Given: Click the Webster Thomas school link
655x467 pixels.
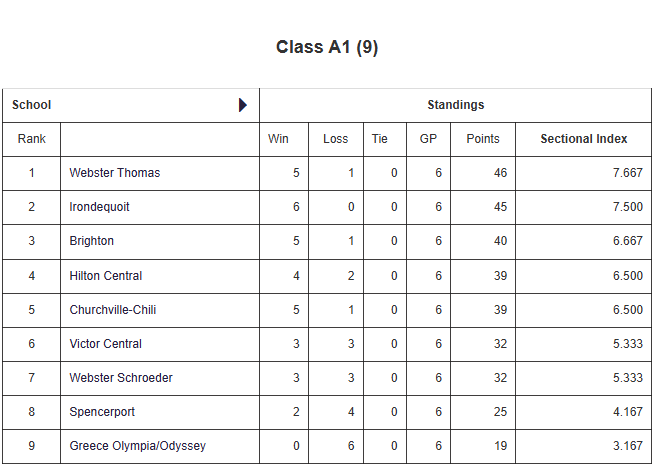Looking at the screenshot, I should tap(115, 173).
